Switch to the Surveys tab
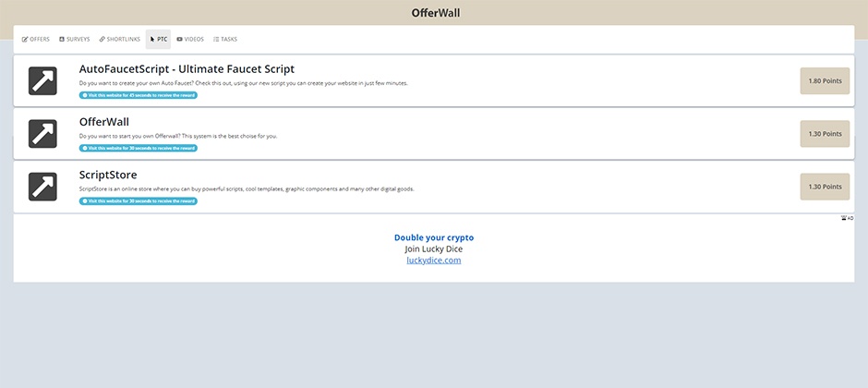Screen dimensions: 868x388 click(74, 40)
